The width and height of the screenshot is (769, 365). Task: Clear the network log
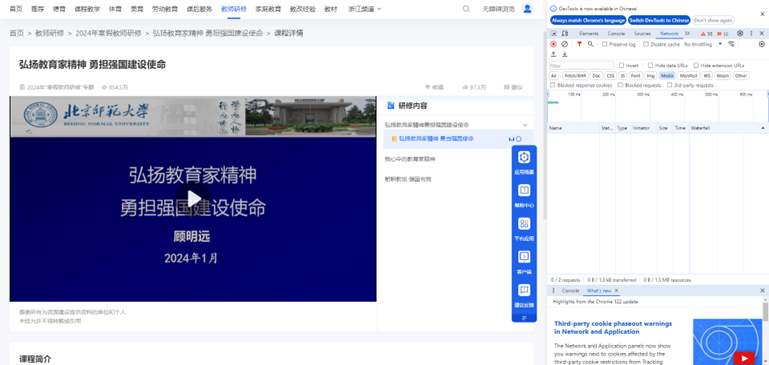[564, 44]
